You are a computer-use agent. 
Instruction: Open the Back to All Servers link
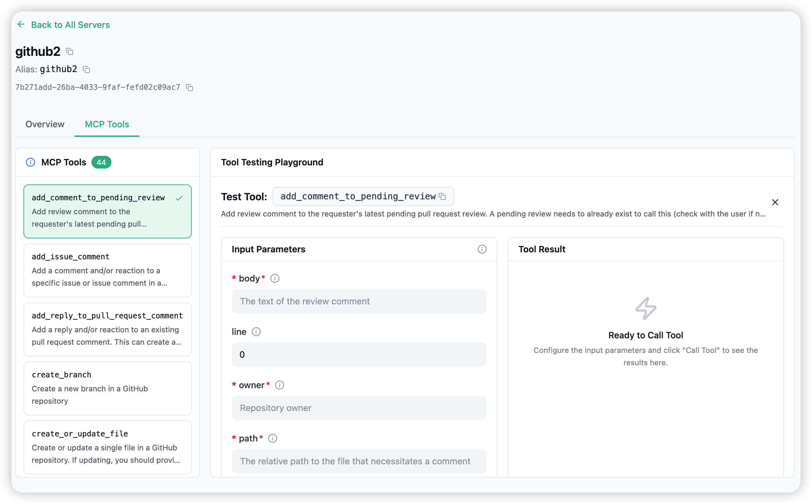pos(70,25)
